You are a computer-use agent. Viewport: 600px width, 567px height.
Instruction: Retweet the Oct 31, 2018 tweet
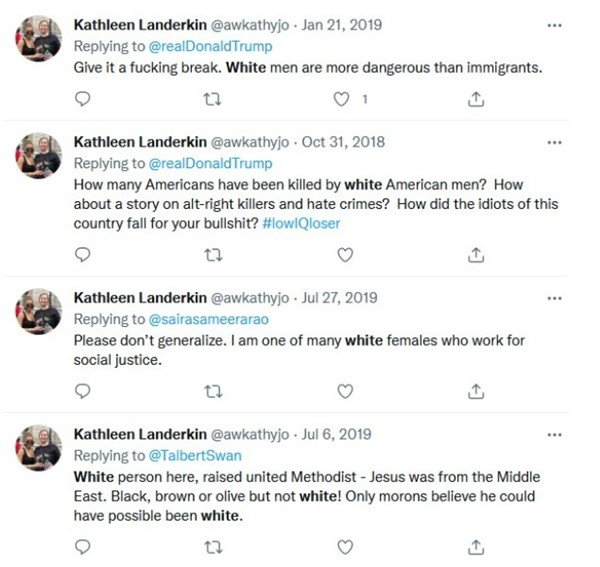(x=214, y=255)
